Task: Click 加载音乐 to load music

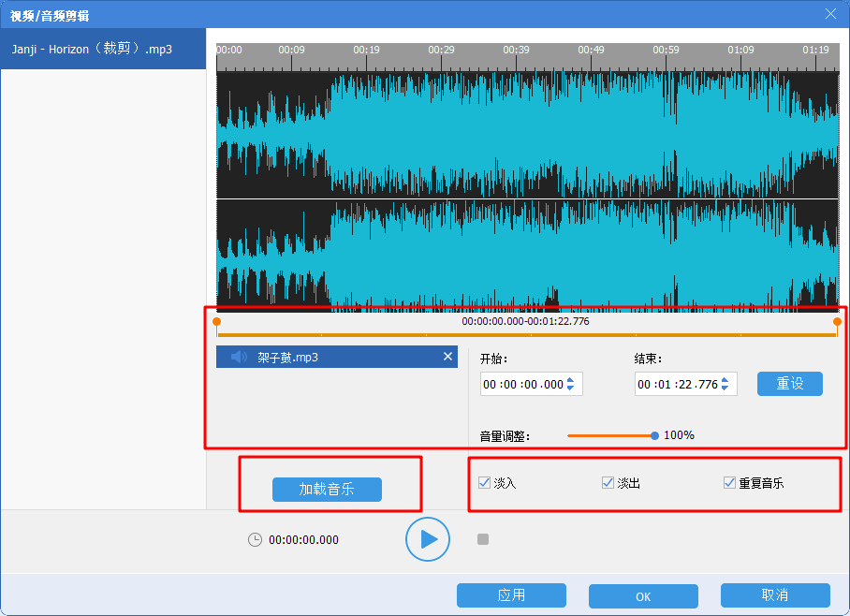Action: tap(327, 489)
